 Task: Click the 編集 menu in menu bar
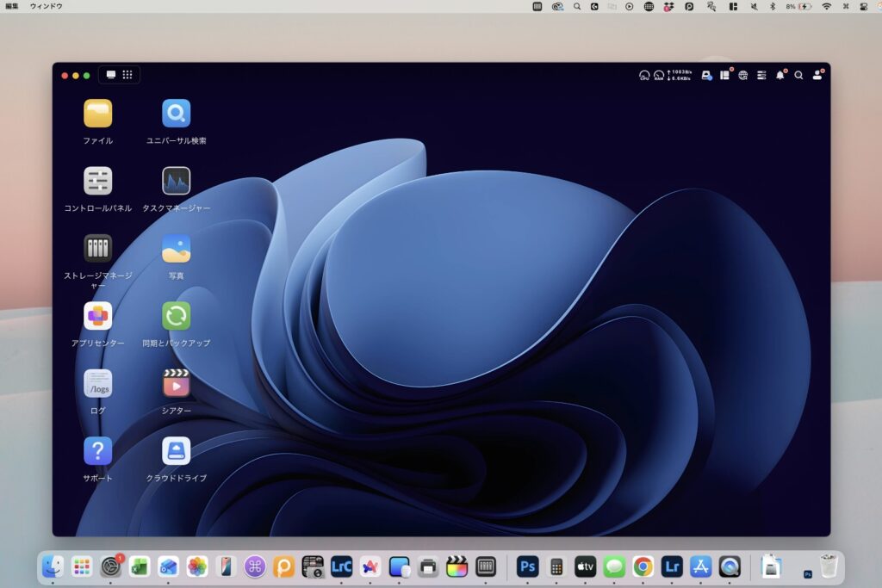[12, 6]
